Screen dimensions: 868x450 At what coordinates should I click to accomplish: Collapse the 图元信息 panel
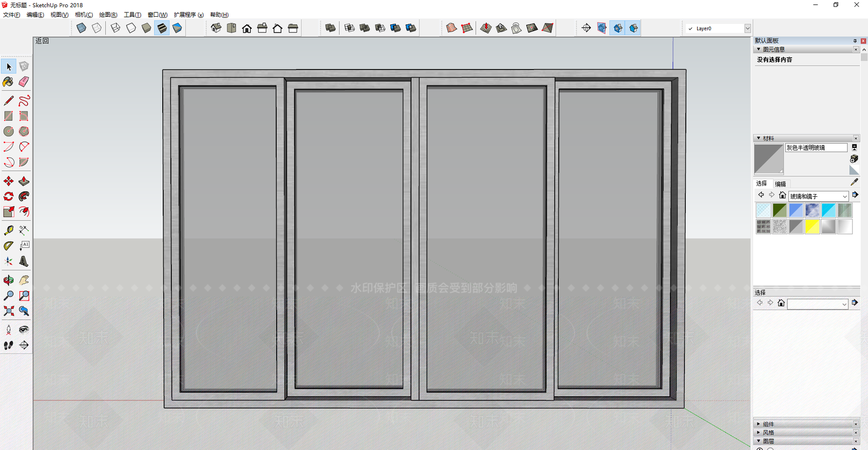point(758,49)
